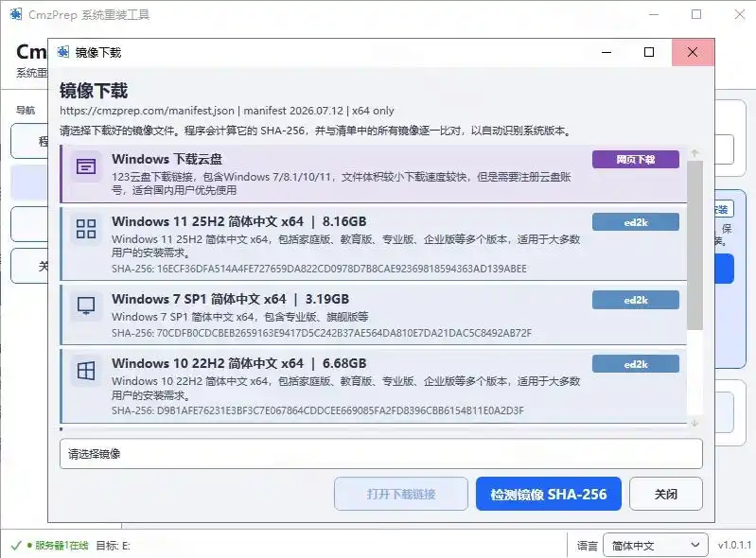Click the 镜像下载 large heading

tap(94, 91)
